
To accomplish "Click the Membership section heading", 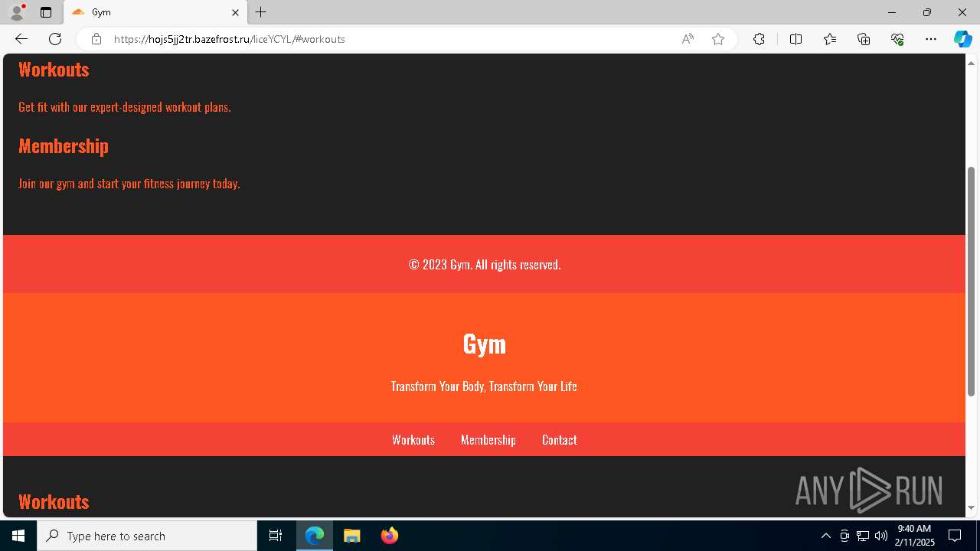I will click(64, 146).
